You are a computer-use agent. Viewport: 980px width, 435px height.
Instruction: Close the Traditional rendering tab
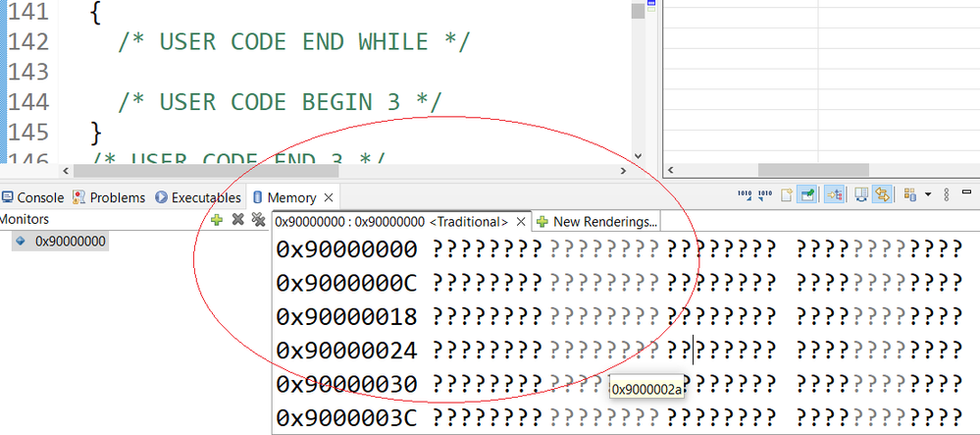pyautogui.click(x=522, y=222)
